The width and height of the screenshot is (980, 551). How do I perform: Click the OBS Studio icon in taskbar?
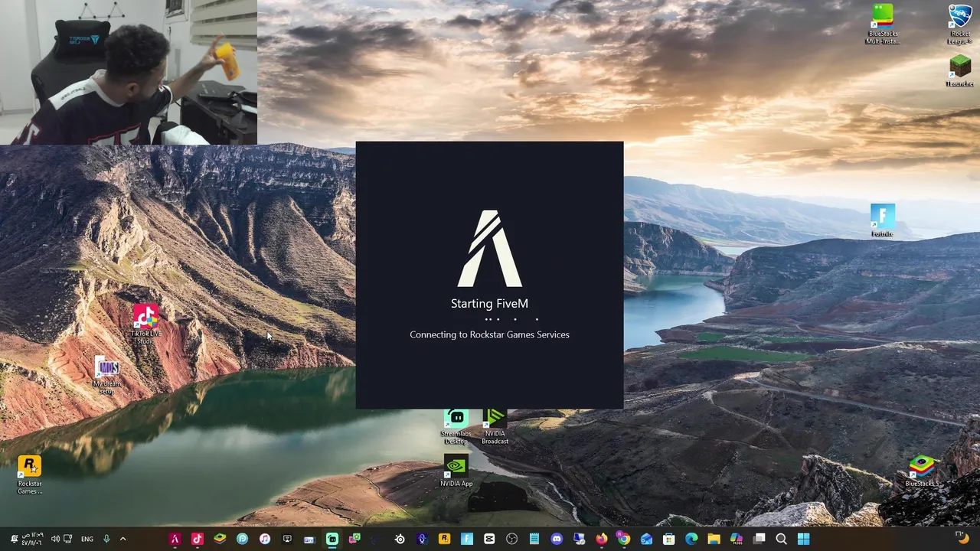(511, 539)
